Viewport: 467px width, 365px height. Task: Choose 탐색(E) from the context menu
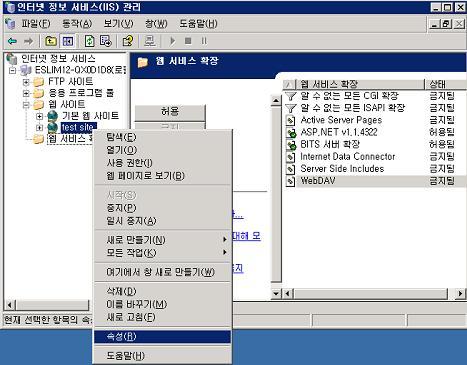162,137
